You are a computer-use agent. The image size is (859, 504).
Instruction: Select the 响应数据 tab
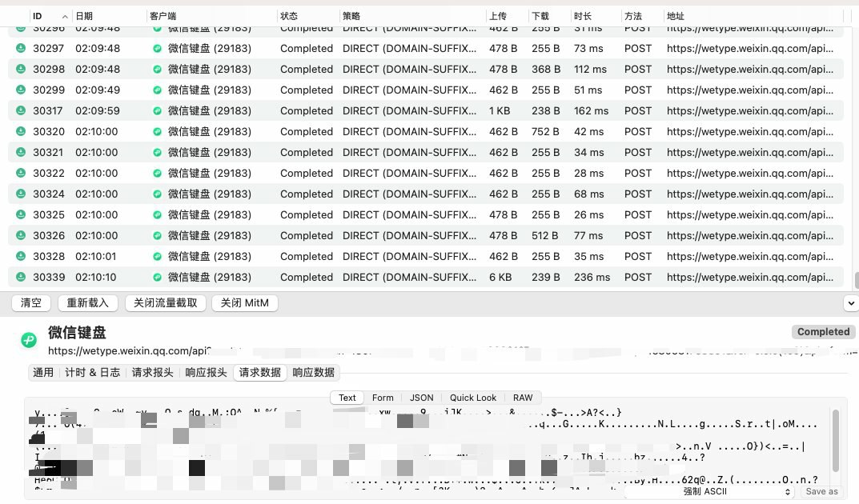click(313, 373)
